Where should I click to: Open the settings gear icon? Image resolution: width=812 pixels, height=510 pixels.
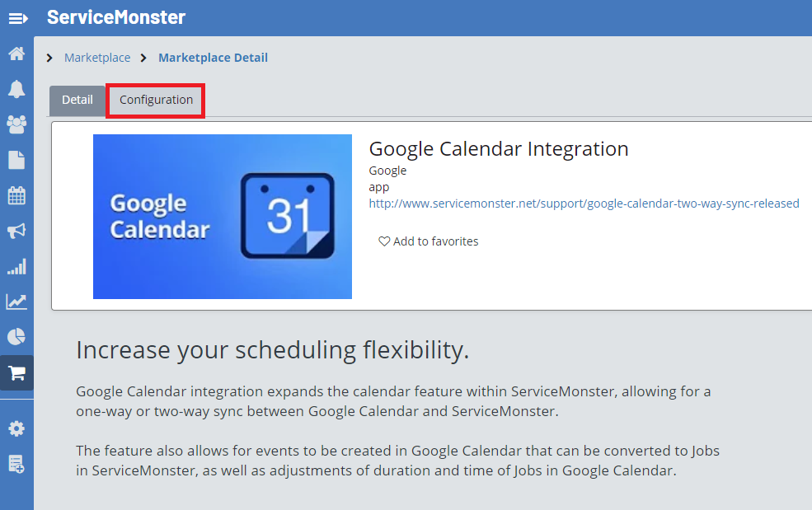point(16,428)
